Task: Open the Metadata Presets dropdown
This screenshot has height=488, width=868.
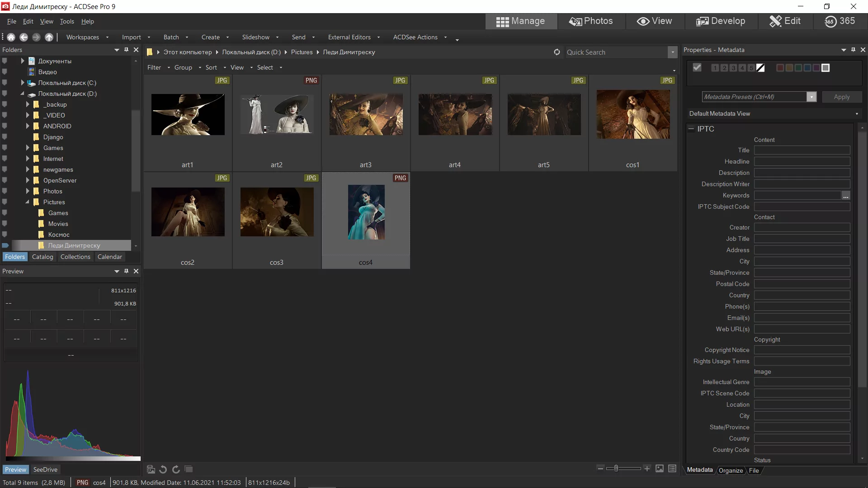Action: pos(811,97)
